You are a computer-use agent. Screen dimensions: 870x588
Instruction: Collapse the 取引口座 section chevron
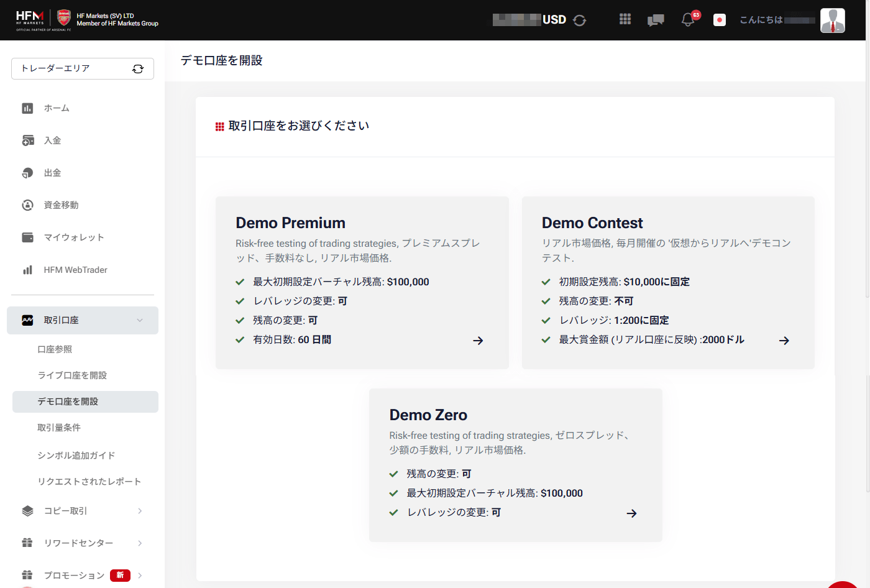140,320
